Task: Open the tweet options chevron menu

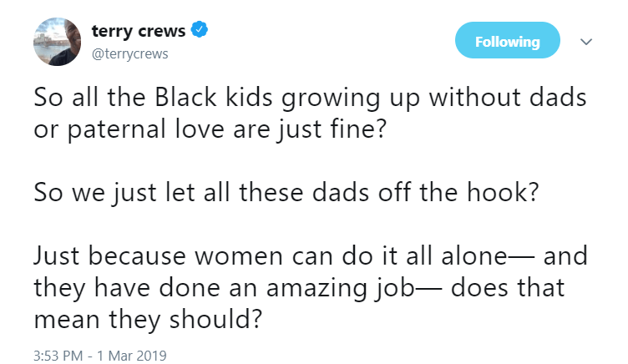Action: tap(585, 42)
